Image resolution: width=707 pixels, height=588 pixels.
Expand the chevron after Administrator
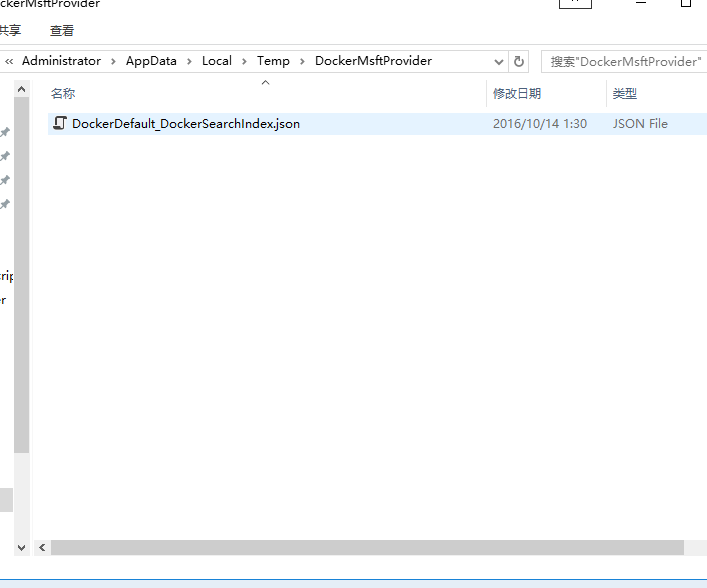click(114, 61)
